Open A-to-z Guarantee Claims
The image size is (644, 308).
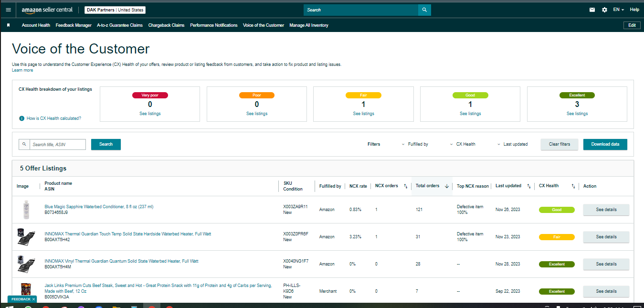click(x=120, y=25)
